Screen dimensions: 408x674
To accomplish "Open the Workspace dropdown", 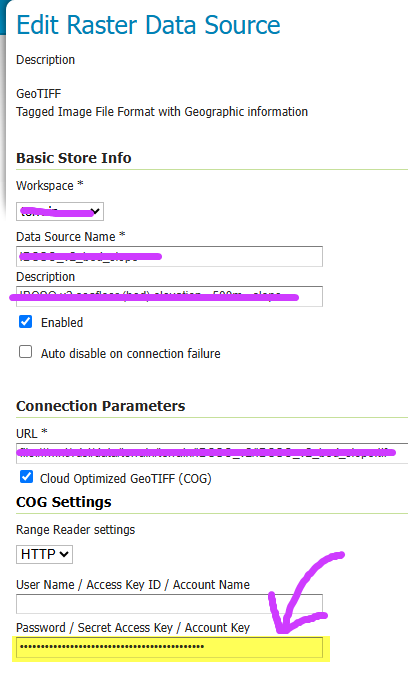I will tap(60, 211).
